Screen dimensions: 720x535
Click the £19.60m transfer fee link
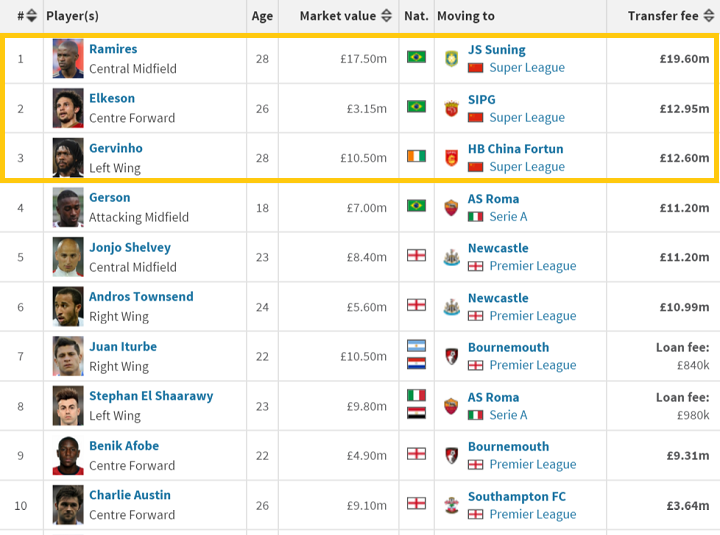tap(684, 59)
